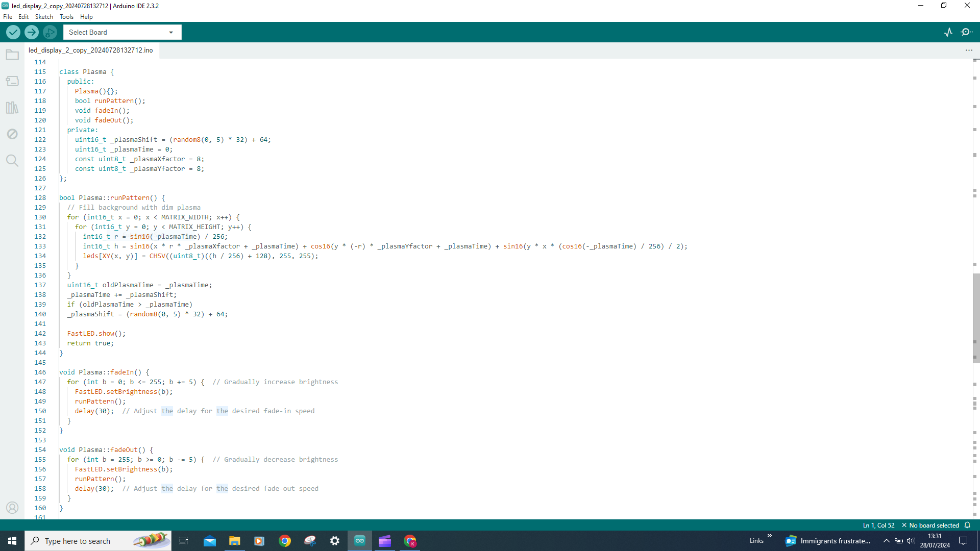This screenshot has width=980, height=551.
Task: Open the purple clapperboard app on taskbar
Action: 385,541
